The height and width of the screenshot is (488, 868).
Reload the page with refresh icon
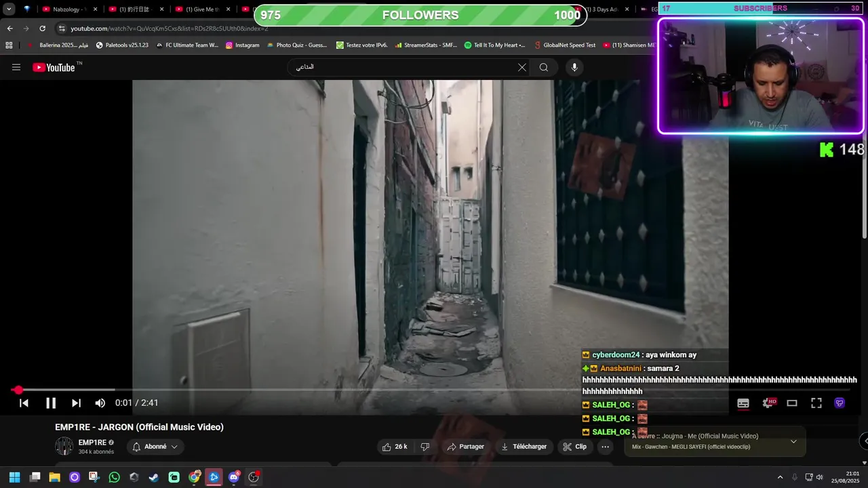pos(42,28)
